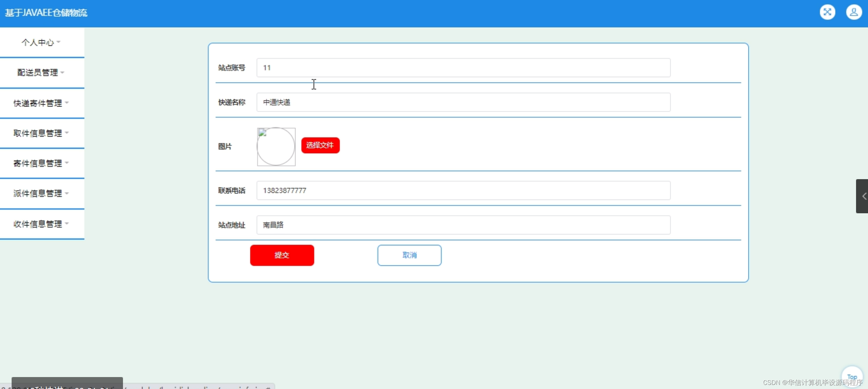
Task: Select the 站点地址 address field
Action: pos(463,225)
